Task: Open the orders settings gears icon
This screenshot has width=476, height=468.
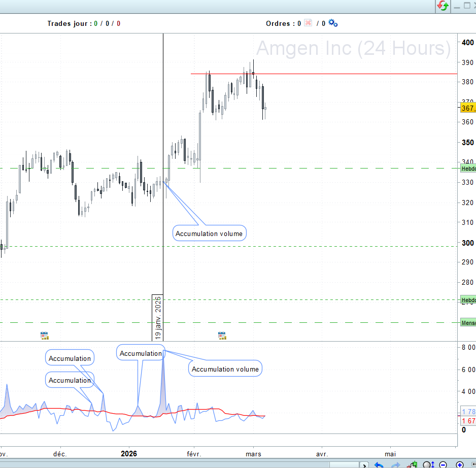Action: pos(333,23)
